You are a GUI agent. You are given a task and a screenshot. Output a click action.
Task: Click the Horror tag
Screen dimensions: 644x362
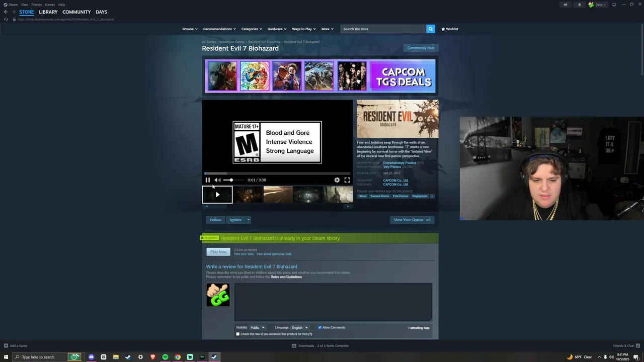[363, 196]
